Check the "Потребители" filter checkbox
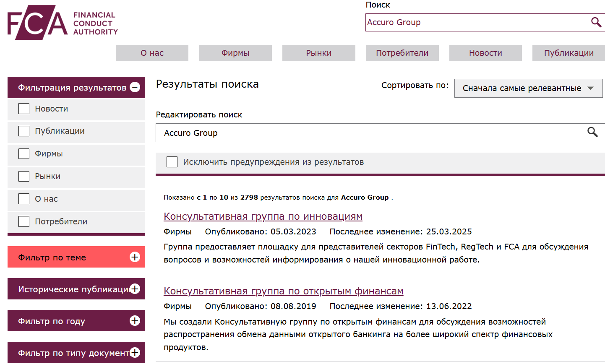The image size is (605, 364). coord(23,221)
